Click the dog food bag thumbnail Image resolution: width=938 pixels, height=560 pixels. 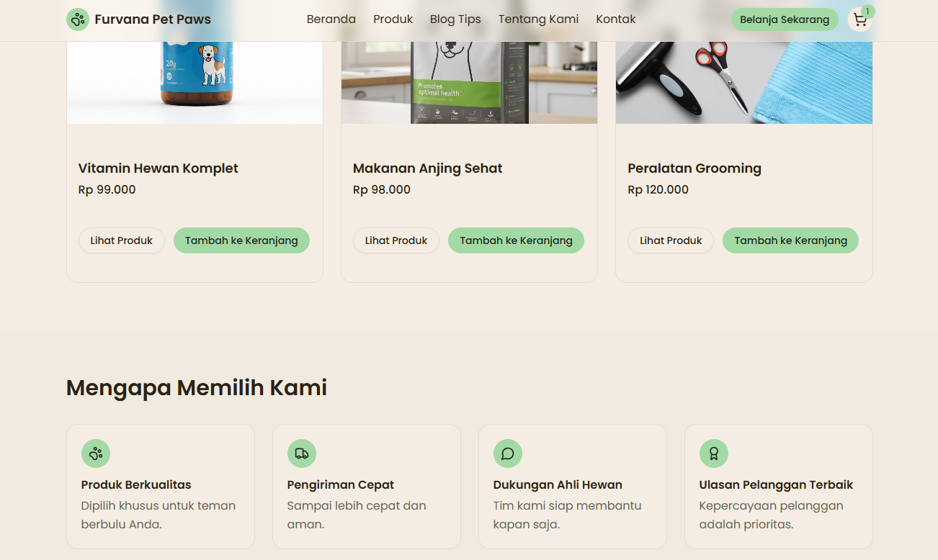(469, 82)
